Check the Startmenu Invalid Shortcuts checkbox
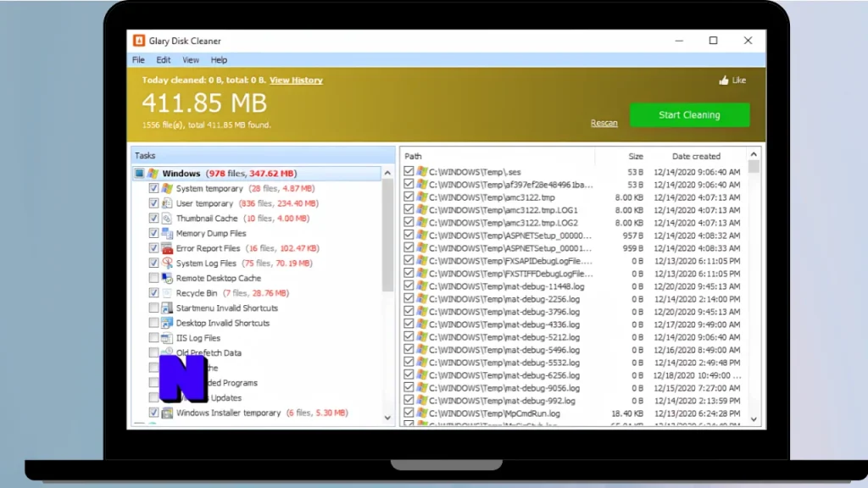The image size is (868, 488). tap(153, 308)
